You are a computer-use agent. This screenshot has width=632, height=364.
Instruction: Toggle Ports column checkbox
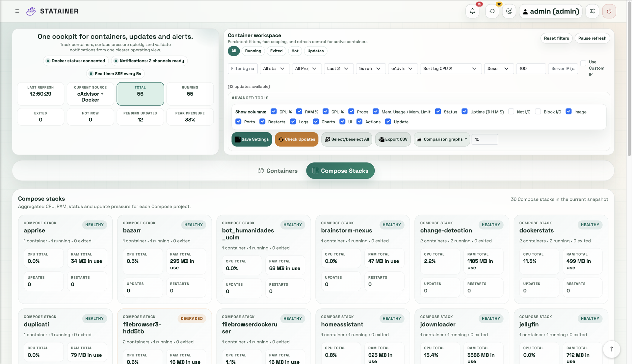[238, 121]
